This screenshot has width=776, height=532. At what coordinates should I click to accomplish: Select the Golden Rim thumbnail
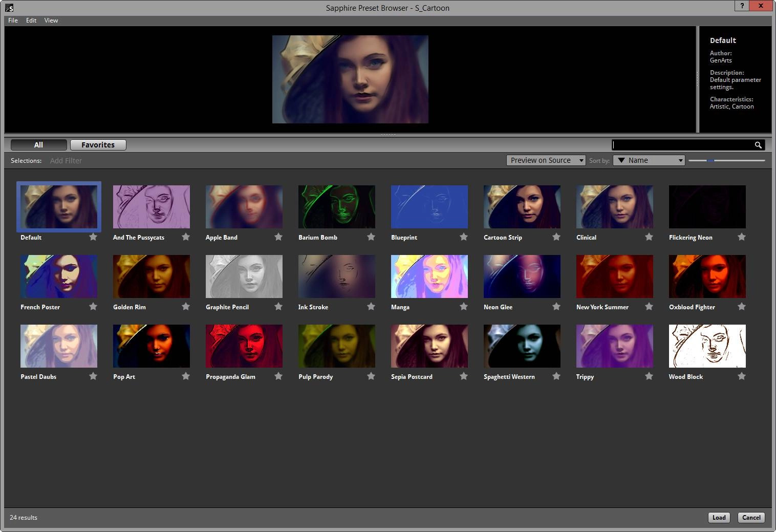coord(152,276)
